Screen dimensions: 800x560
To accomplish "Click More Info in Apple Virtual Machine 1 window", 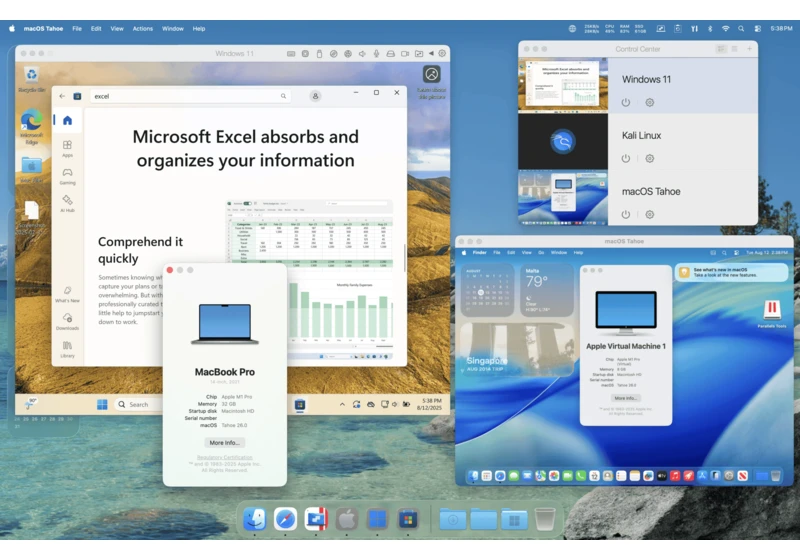I will pos(626,398).
